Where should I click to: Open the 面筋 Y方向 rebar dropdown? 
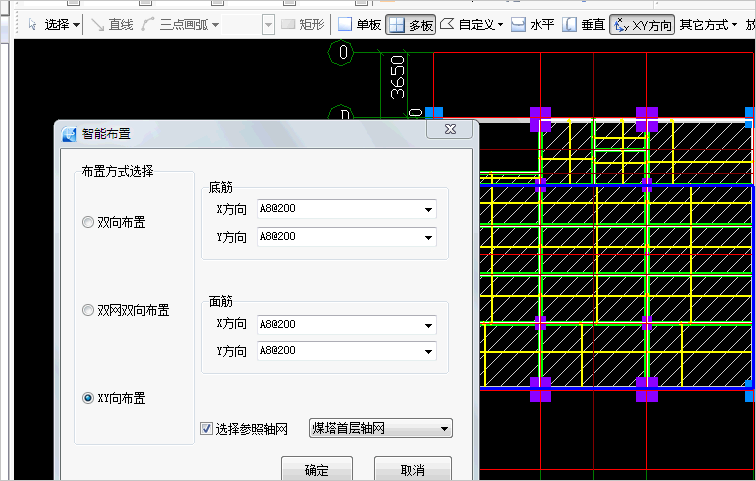point(428,352)
